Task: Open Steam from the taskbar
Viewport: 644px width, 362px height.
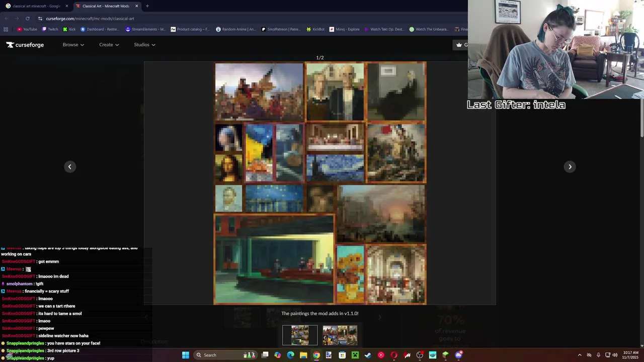Action: point(368,355)
